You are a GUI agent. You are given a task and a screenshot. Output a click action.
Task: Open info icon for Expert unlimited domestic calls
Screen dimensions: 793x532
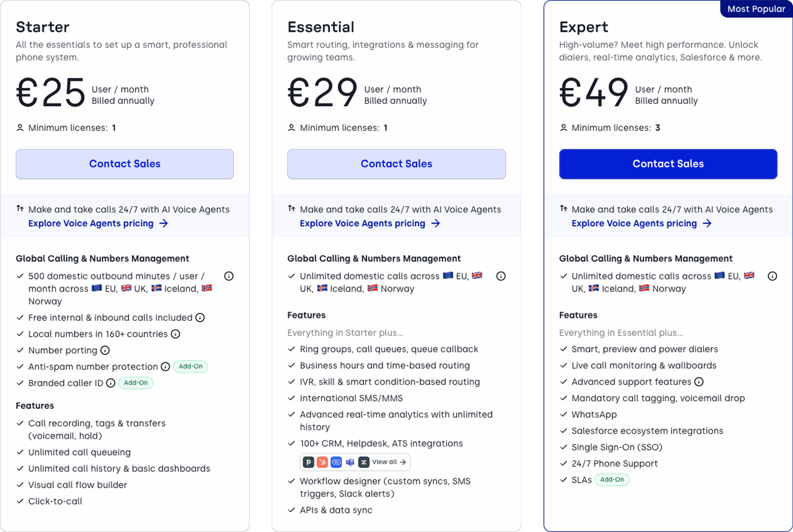[x=772, y=276]
